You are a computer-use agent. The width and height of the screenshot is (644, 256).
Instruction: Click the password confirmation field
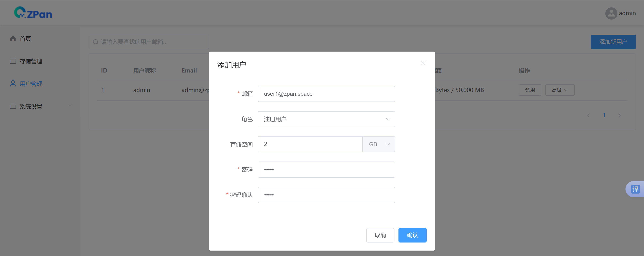(326, 195)
